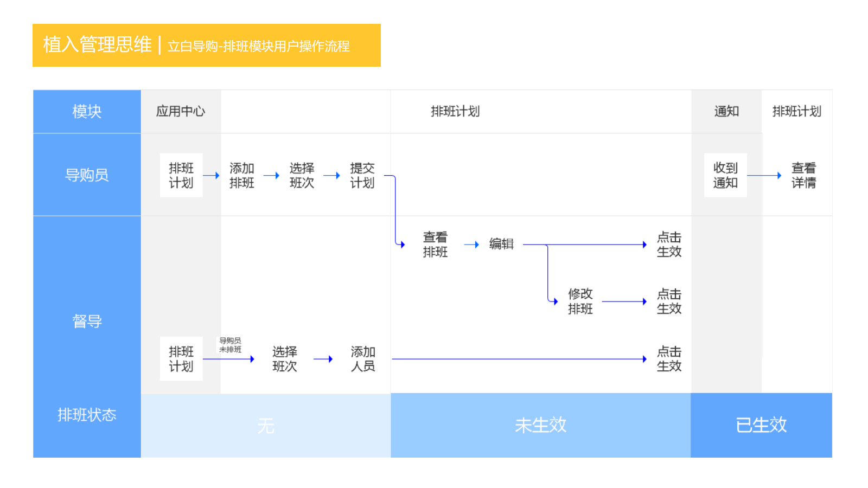This screenshot has width=868, height=488.
Task: Click the 修改排班 step
Action: (580, 301)
